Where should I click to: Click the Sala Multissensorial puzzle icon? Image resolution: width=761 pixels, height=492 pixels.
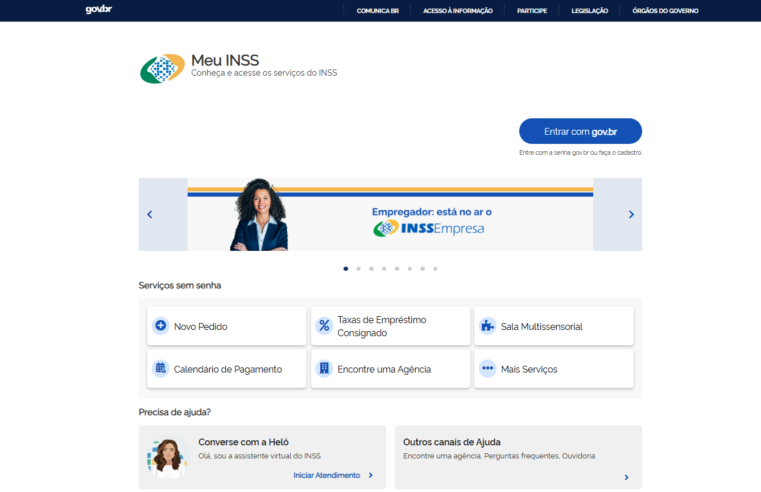pyautogui.click(x=487, y=326)
